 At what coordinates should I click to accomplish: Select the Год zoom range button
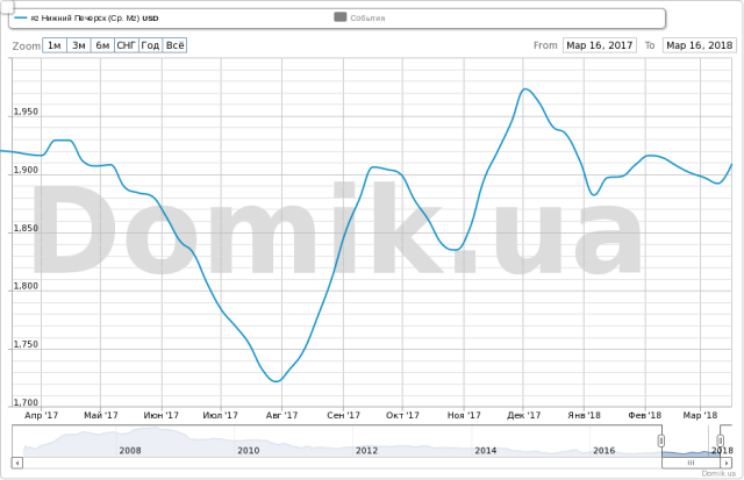[150, 46]
